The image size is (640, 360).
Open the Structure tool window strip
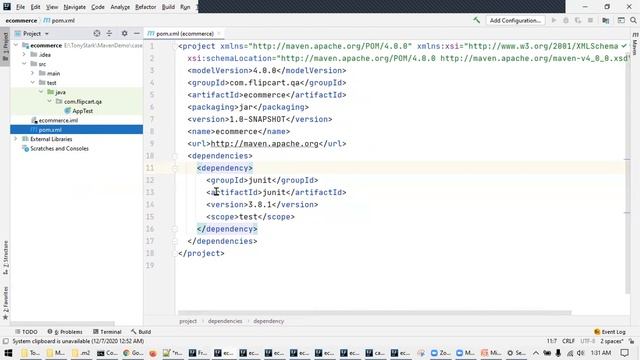tap(5, 257)
